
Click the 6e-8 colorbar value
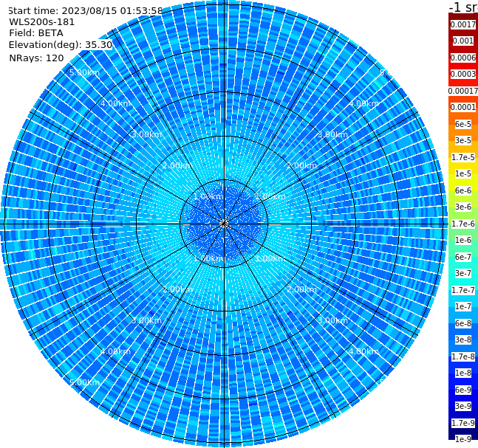point(463,323)
